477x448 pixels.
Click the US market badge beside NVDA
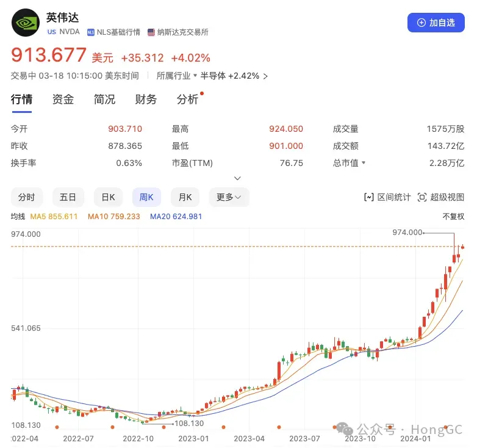coord(52,32)
